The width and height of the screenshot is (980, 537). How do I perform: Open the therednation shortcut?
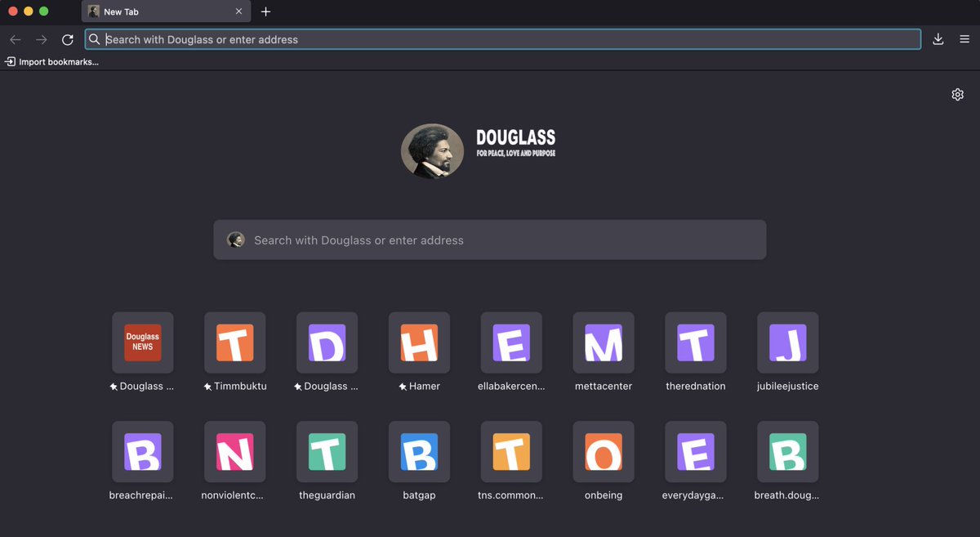tap(695, 342)
